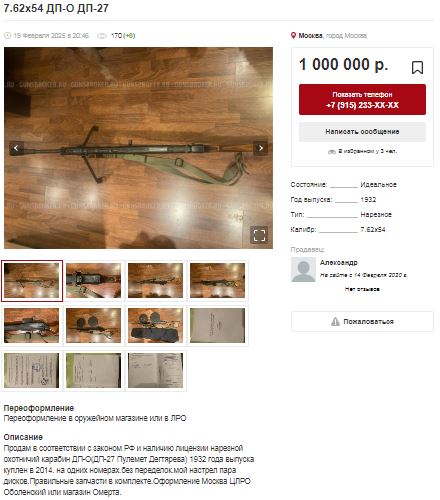Open the first document page thumbnail

click(217, 325)
